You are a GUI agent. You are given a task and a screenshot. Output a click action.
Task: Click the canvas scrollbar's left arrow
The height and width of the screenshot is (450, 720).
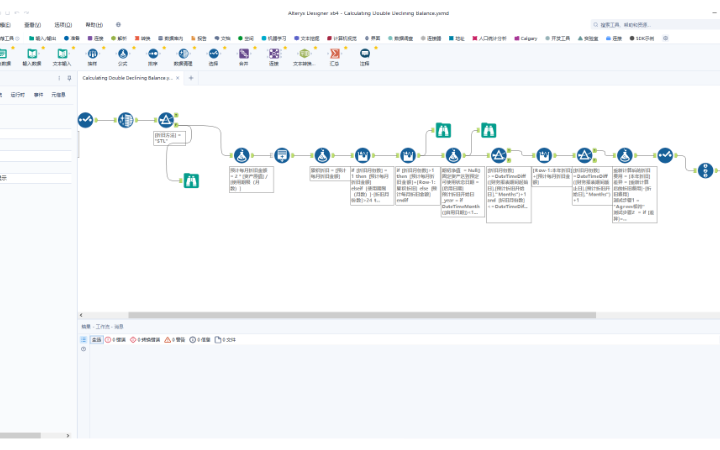(81, 315)
